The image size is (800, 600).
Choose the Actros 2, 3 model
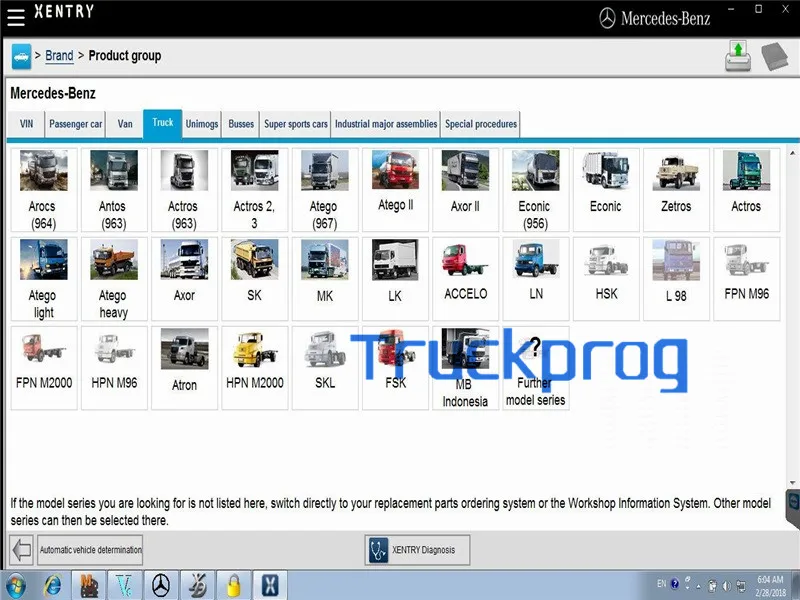255,190
